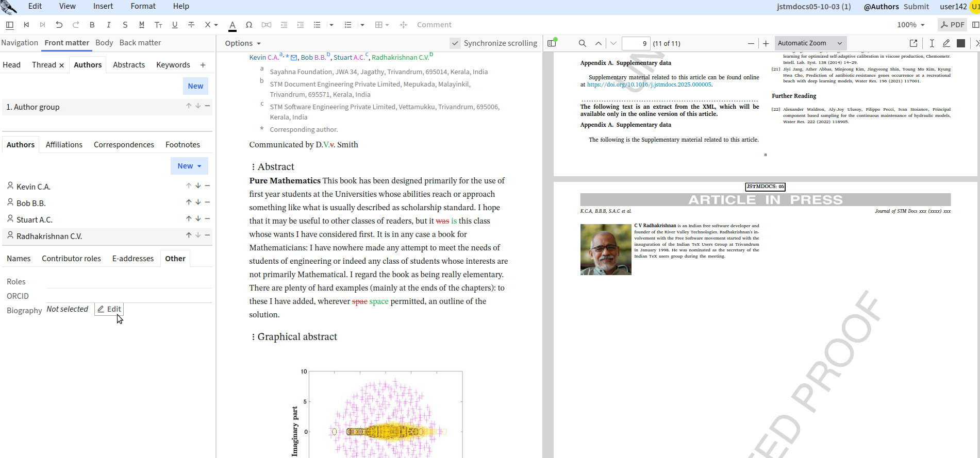Viewport: 980px width, 458px height.
Task: Move Bob B.B. up in author list
Action: coord(189,202)
